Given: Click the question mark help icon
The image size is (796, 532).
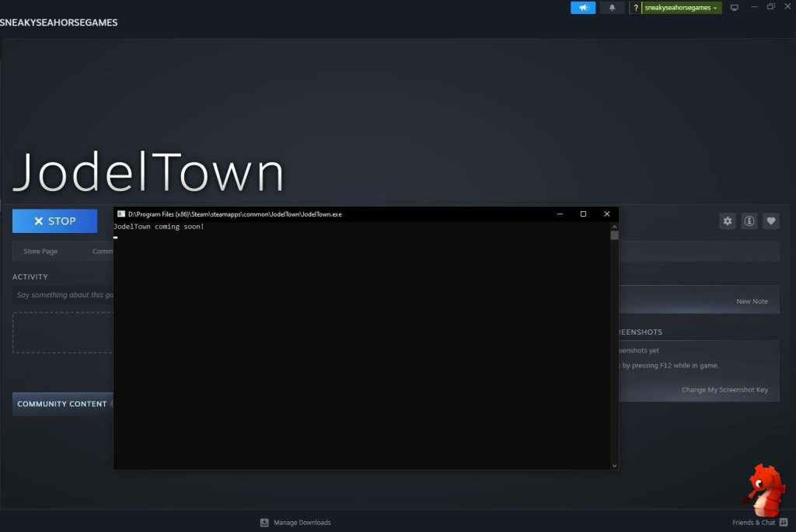Looking at the screenshot, I should pos(636,8).
